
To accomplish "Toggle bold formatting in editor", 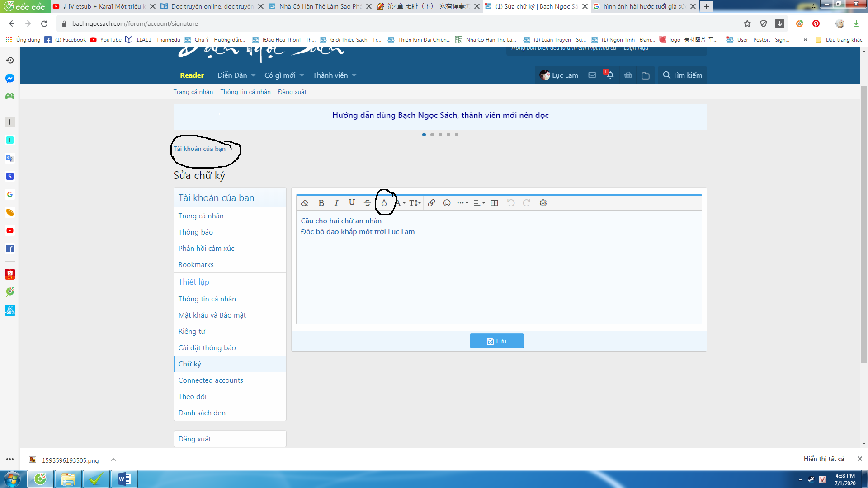I will coord(321,203).
